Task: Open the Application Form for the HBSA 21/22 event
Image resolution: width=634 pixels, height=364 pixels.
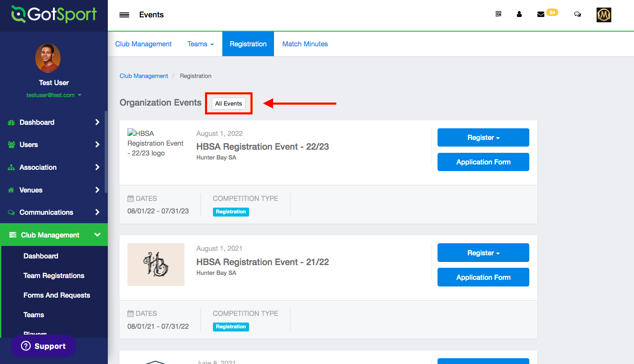Action: [483, 277]
